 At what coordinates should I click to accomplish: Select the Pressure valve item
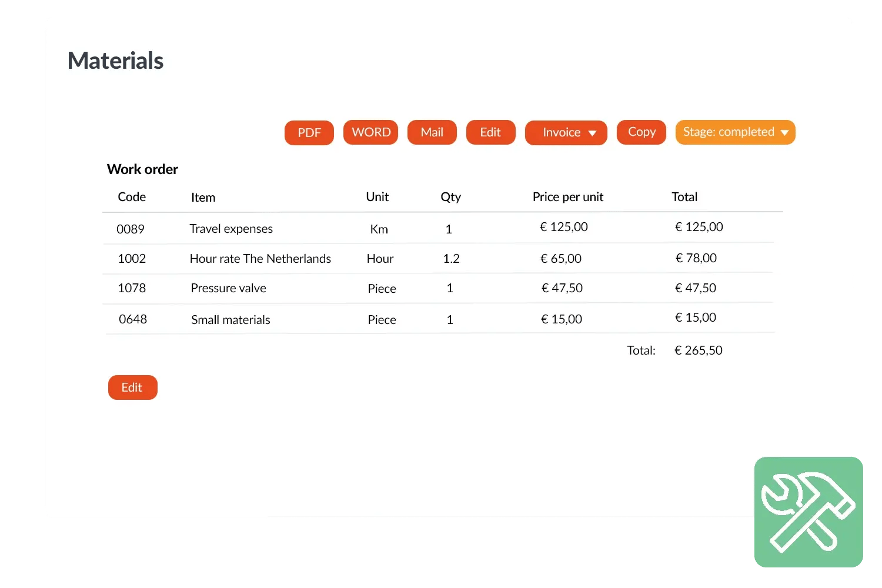click(228, 288)
